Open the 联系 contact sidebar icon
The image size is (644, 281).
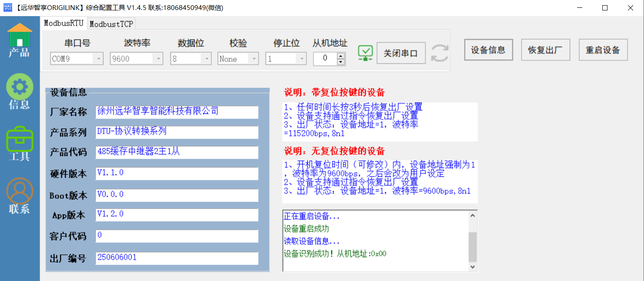click(x=20, y=195)
